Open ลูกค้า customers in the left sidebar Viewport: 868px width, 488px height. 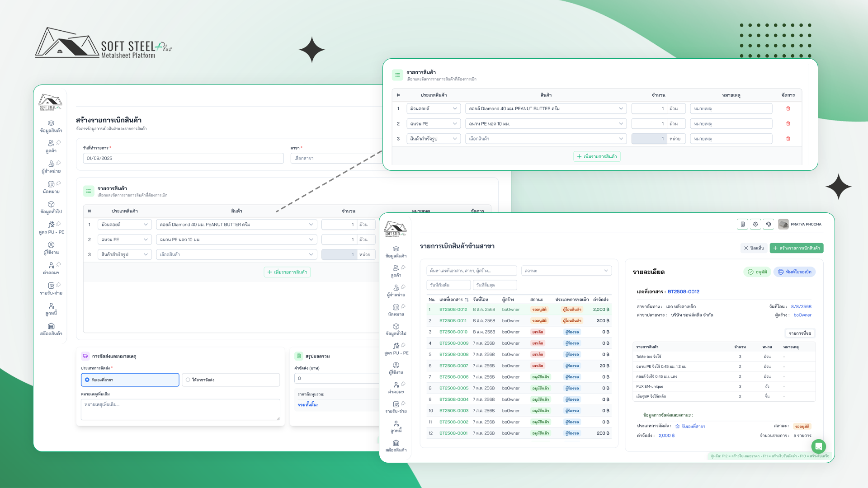[51, 146]
